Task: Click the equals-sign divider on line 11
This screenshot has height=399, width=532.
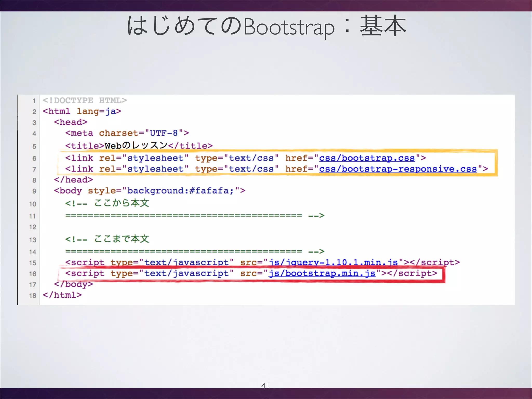Action: 184,216
